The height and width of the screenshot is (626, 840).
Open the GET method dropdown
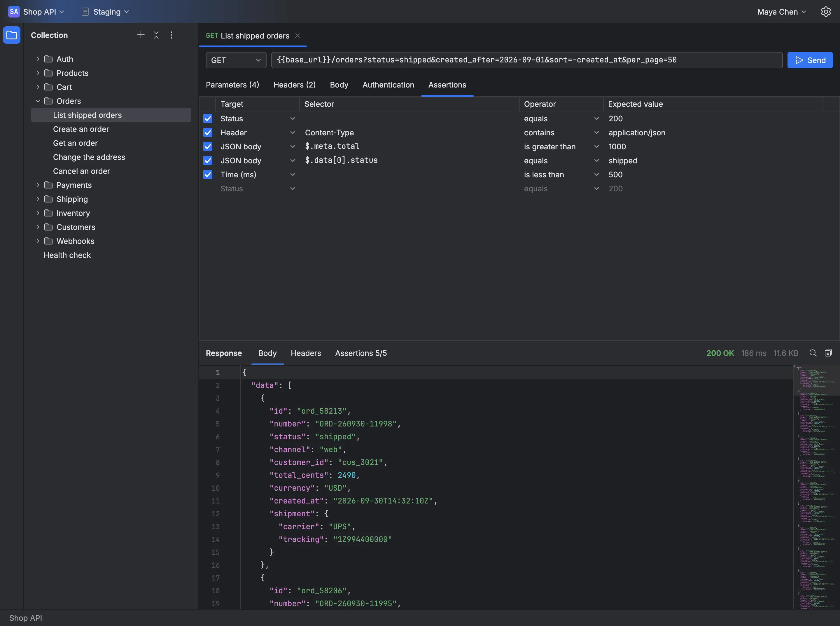(236, 60)
